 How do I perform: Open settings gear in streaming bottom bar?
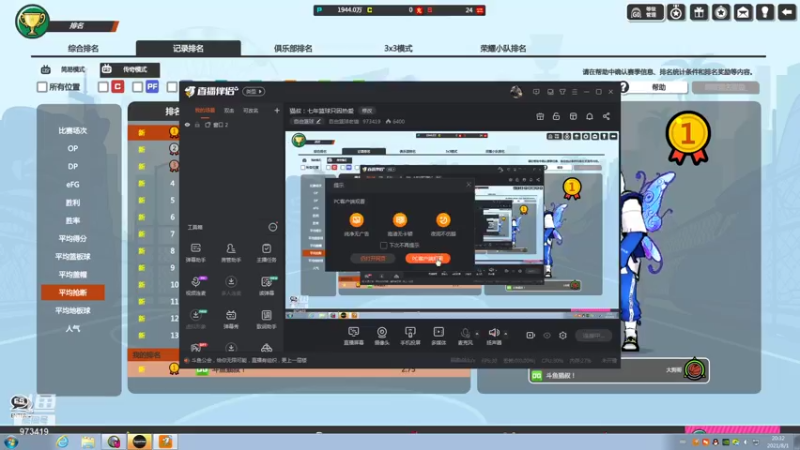pyautogui.click(x=563, y=335)
